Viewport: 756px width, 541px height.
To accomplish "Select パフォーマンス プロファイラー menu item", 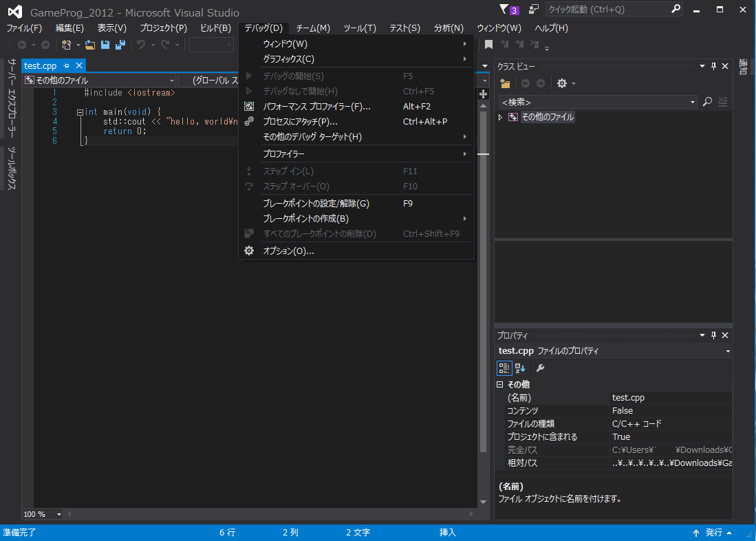I will pyautogui.click(x=316, y=107).
